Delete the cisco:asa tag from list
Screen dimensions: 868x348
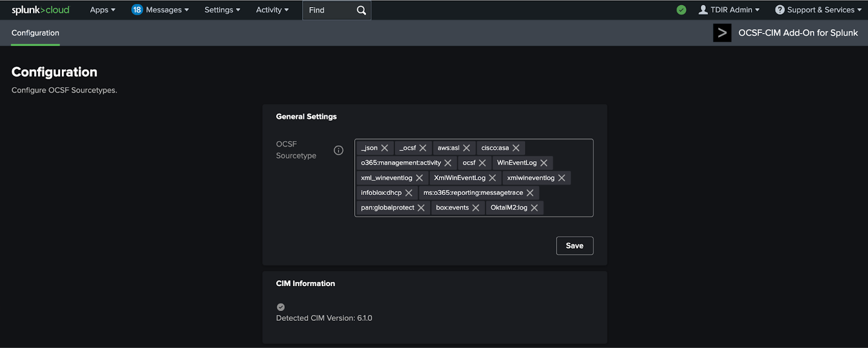516,148
